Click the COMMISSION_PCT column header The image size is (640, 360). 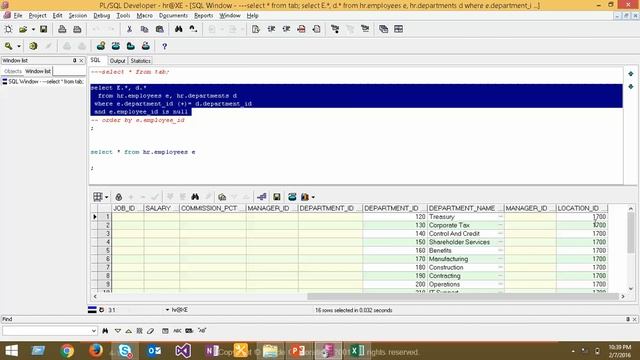(x=213, y=208)
